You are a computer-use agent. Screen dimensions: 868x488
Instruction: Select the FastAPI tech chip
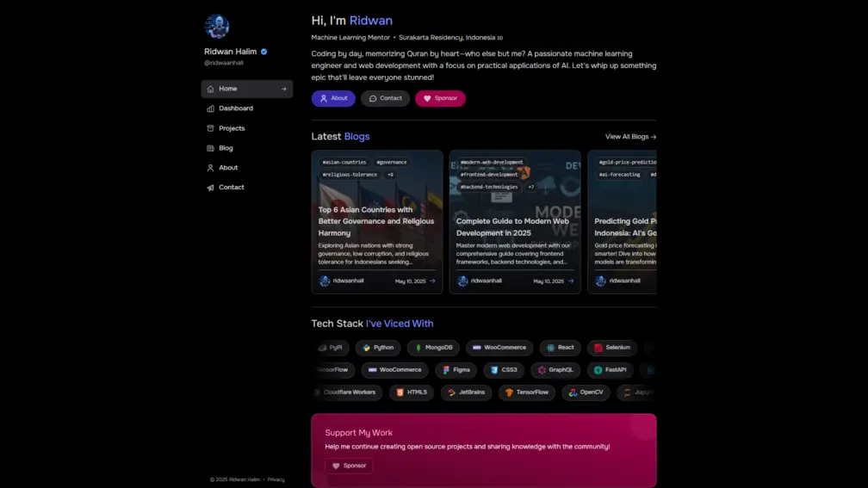pyautogui.click(x=610, y=370)
